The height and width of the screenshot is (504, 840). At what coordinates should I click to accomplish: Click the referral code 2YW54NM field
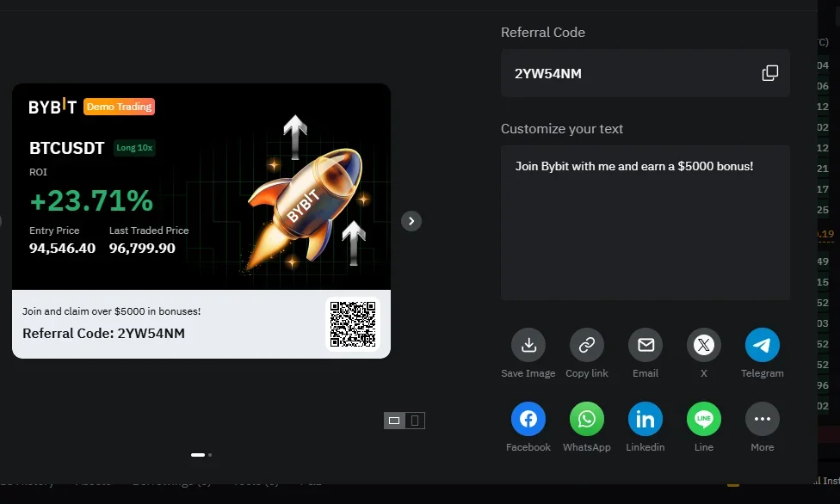pyautogui.click(x=645, y=73)
